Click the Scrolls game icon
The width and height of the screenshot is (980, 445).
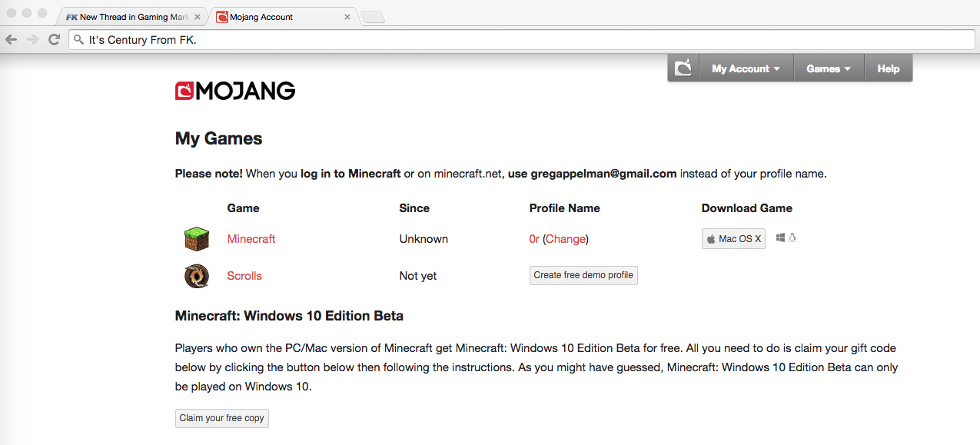click(x=197, y=276)
